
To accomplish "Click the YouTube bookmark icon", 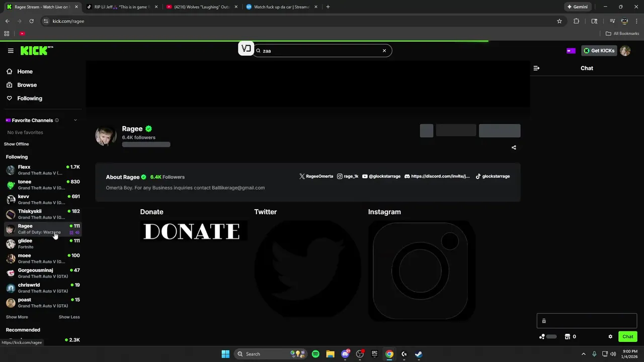I will (x=22, y=34).
